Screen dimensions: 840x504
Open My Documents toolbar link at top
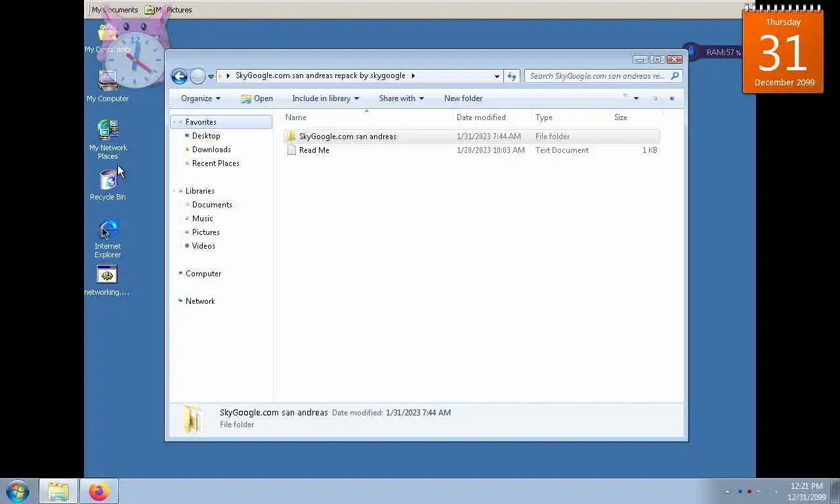pyautogui.click(x=115, y=10)
